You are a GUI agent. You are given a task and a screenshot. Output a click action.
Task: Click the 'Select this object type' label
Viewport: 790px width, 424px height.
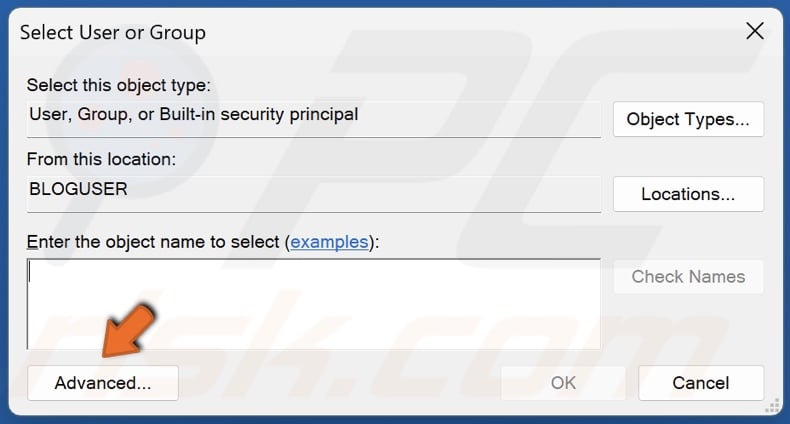click(119, 85)
